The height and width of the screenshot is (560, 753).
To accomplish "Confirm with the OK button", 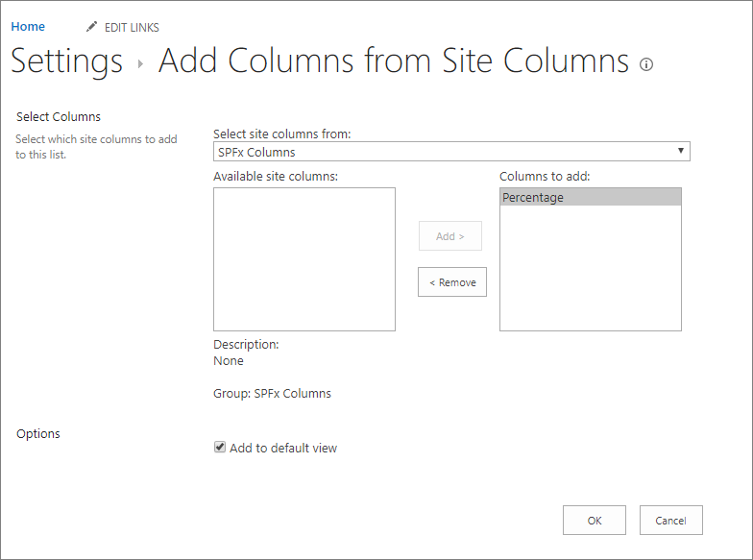I will tap(594, 521).
